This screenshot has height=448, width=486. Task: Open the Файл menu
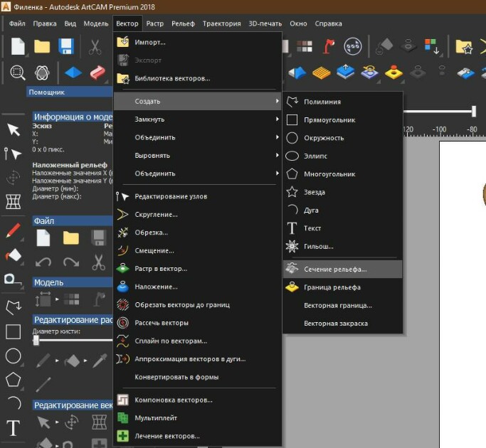tap(17, 23)
